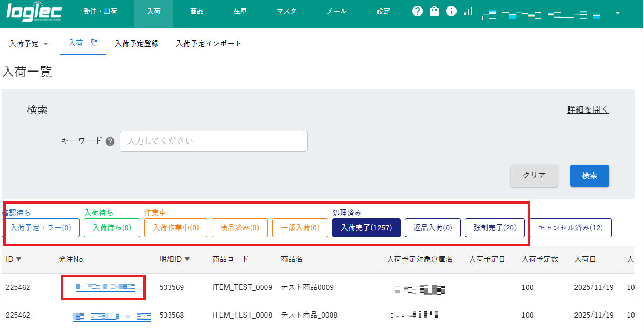Expand search details via 詳細を開く

[x=587, y=109]
